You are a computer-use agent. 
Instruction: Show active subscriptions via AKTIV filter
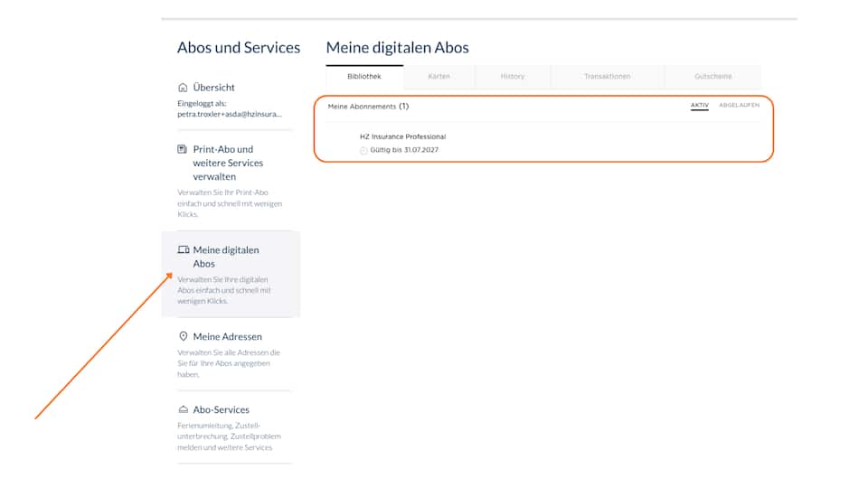point(700,105)
